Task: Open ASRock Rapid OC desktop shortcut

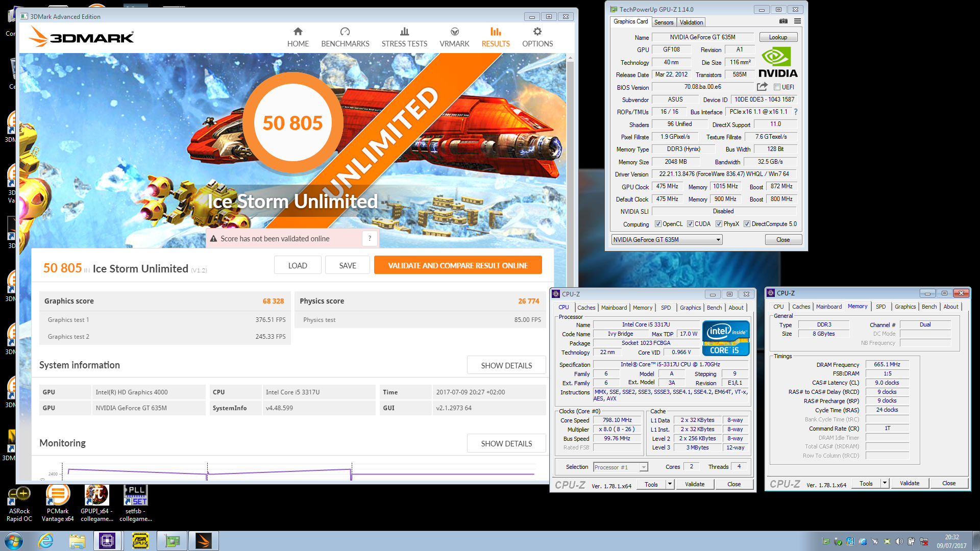Action: click(19, 504)
